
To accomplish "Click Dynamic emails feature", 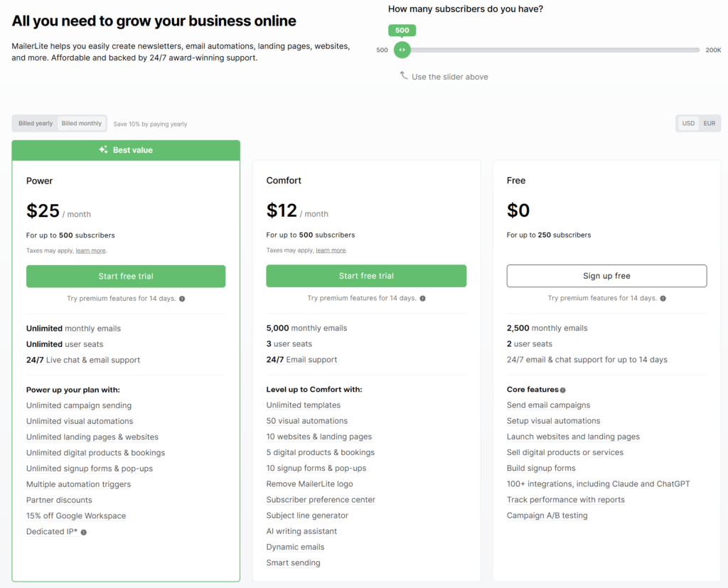I will 295,547.
